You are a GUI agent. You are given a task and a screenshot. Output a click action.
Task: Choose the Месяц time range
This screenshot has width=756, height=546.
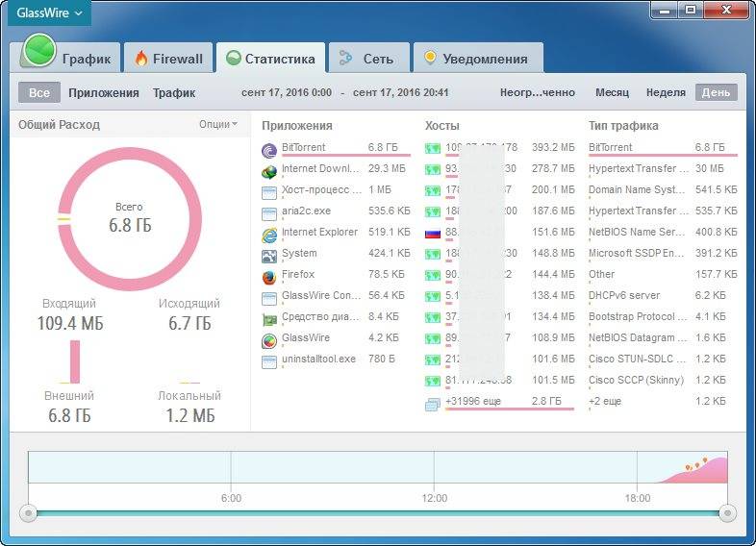point(612,92)
